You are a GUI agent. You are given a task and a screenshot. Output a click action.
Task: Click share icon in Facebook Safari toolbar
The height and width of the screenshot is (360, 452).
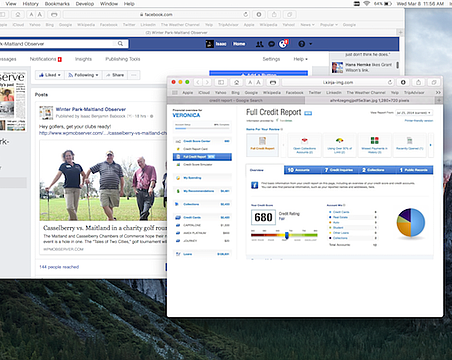(x=274, y=14)
